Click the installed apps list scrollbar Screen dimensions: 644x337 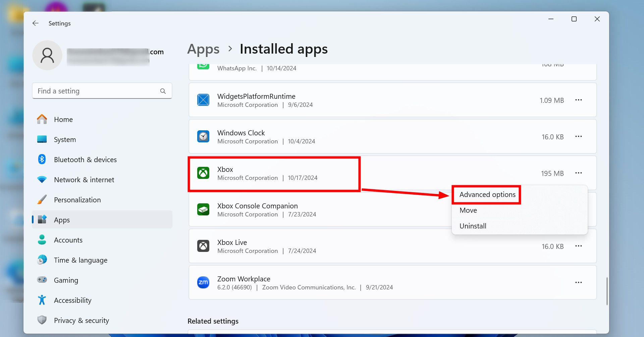[607, 291]
